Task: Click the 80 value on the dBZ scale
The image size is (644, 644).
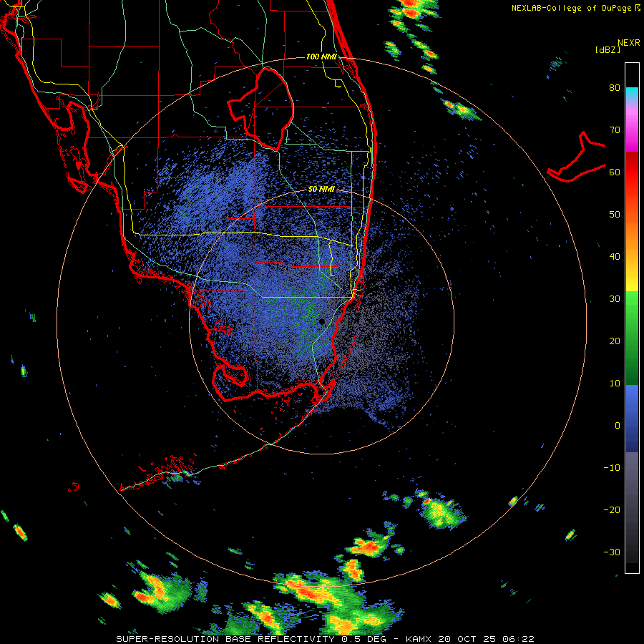Action: [615, 88]
